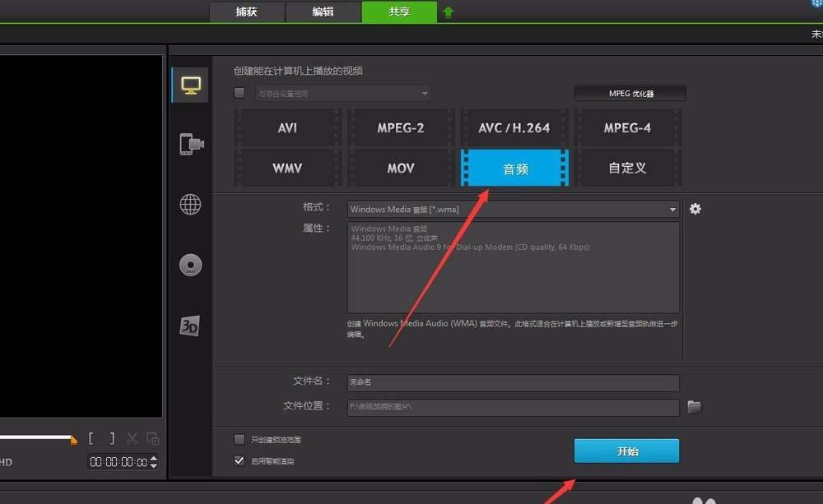Switch to the 编辑 tab

[x=323, y=12]
